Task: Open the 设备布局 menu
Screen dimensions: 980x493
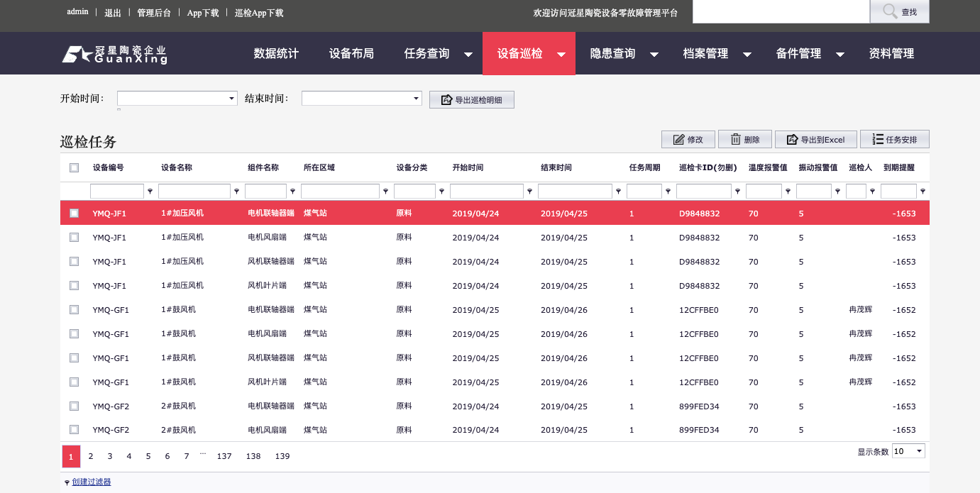Action: tap(351, 54)
